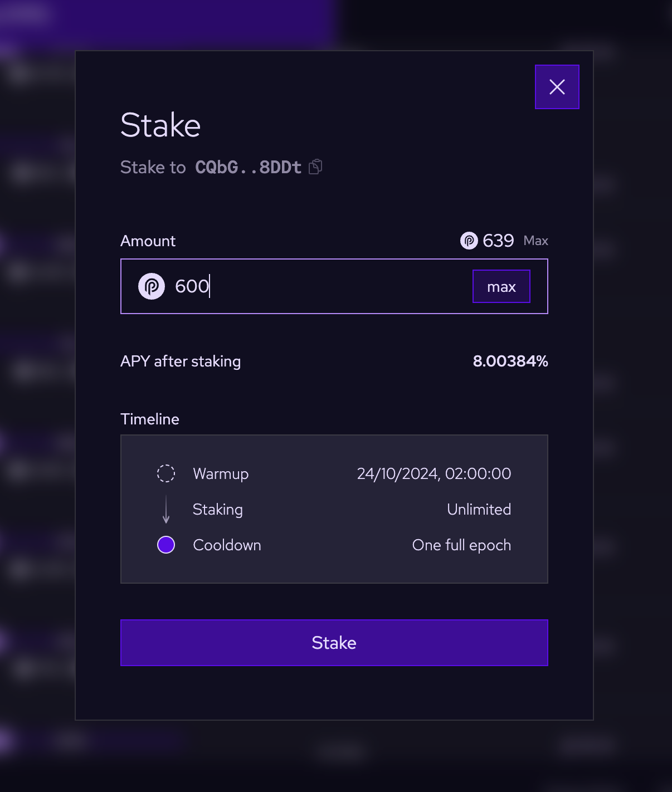
Task: Confirm with the purple Stake button
Action: tap(334, 643)
